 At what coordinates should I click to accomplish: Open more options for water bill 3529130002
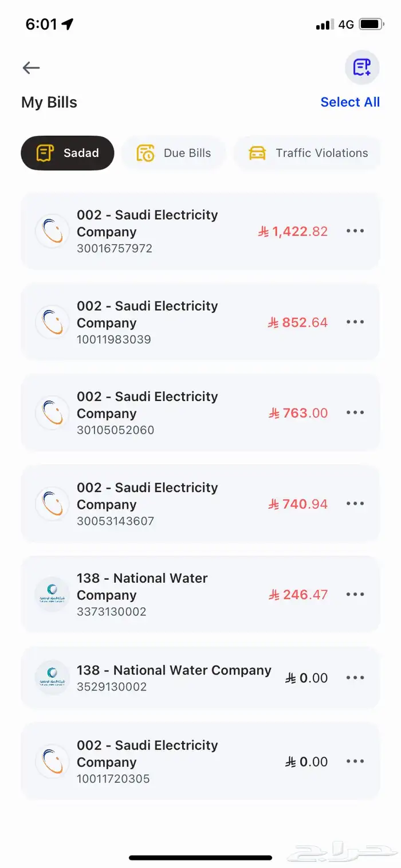tap(355, 678)
